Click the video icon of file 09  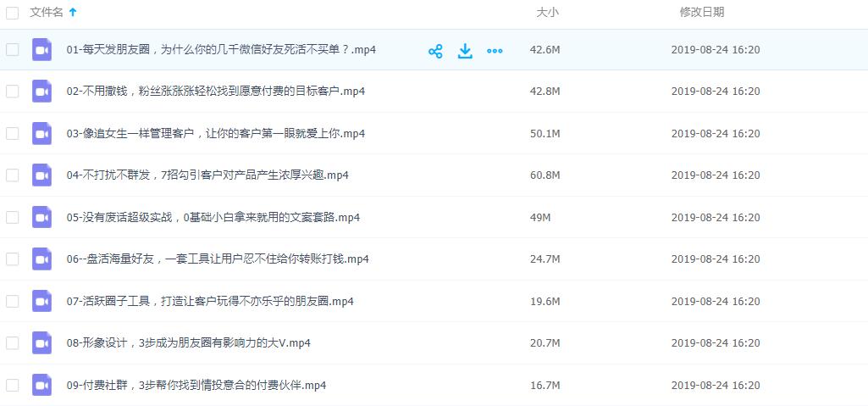click(x=41, y=385)
